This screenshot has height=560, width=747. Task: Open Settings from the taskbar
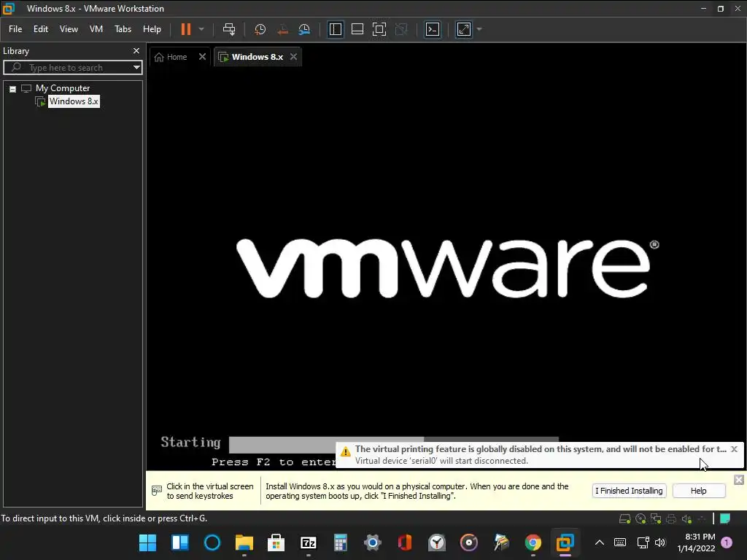click(x=373, y=542)
